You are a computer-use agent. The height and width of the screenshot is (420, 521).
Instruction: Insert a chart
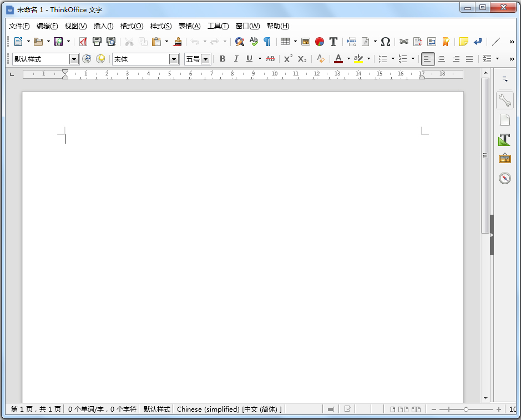pos(320,42)
